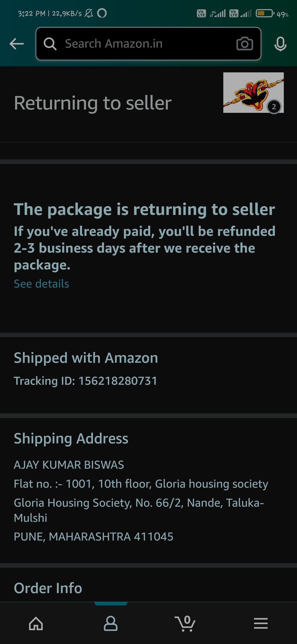
Task: Tap the microphone voice search icon
Action: [x=280, y=44]
